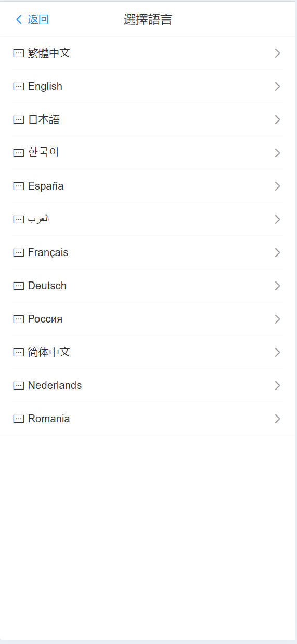The width and height of the screenshot is (297, 644).
Task: Click the icon beside 繁體中文
Action: click(19, 53)
